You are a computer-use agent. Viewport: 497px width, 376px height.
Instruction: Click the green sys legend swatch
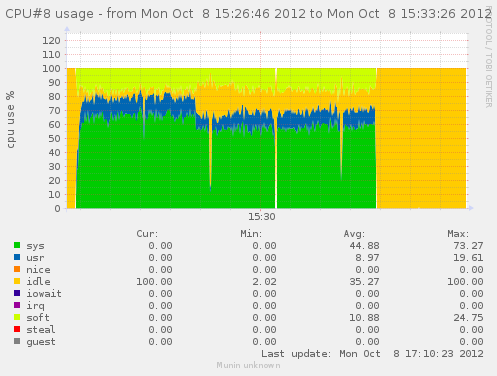17,245
